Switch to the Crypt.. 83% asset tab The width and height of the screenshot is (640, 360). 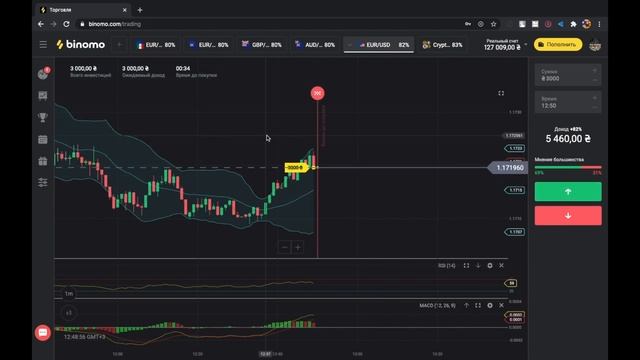[x=442, y=45]
